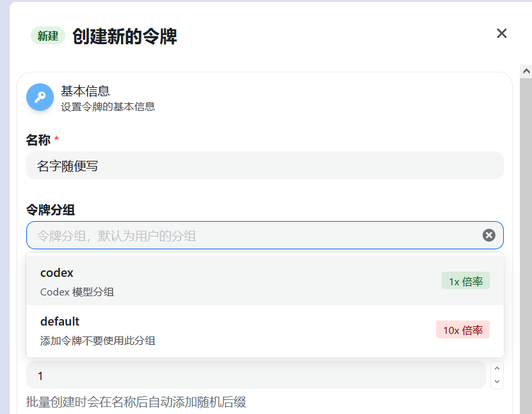Click the 基本信息 section heading
Viewport: 532px width, 414px height.
[x=85, y=90]
